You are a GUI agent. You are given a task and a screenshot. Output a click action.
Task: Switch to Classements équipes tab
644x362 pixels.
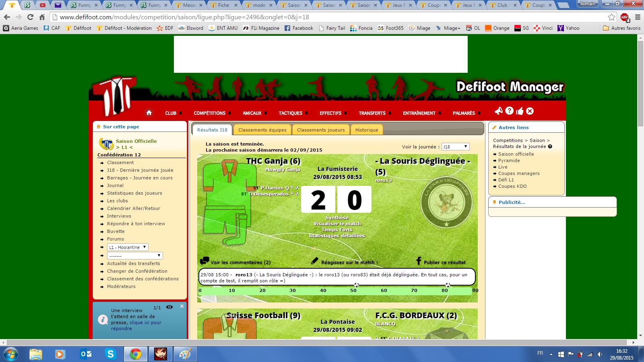point(262,130)
